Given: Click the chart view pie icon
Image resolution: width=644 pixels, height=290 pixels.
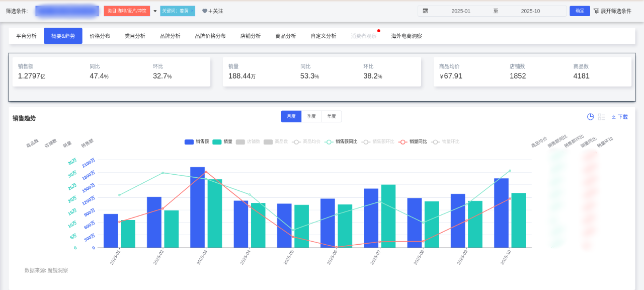Looking at the screenshot, I should 591,117.
